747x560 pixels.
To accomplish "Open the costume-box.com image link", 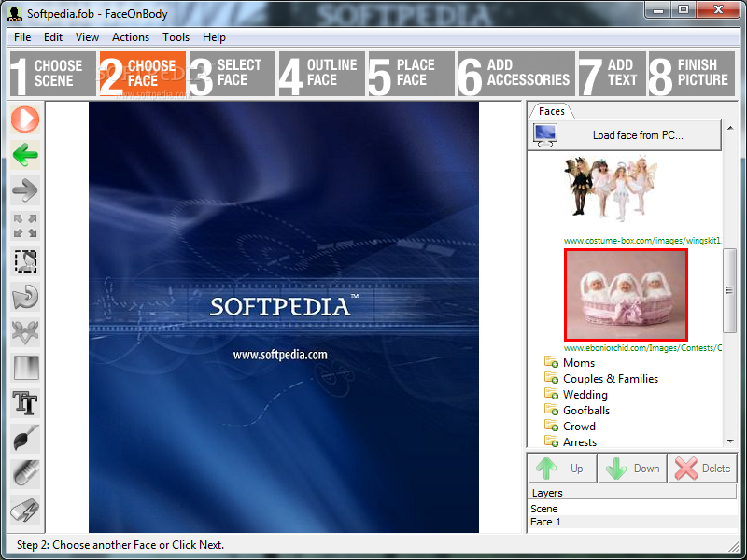I will 642,241.
